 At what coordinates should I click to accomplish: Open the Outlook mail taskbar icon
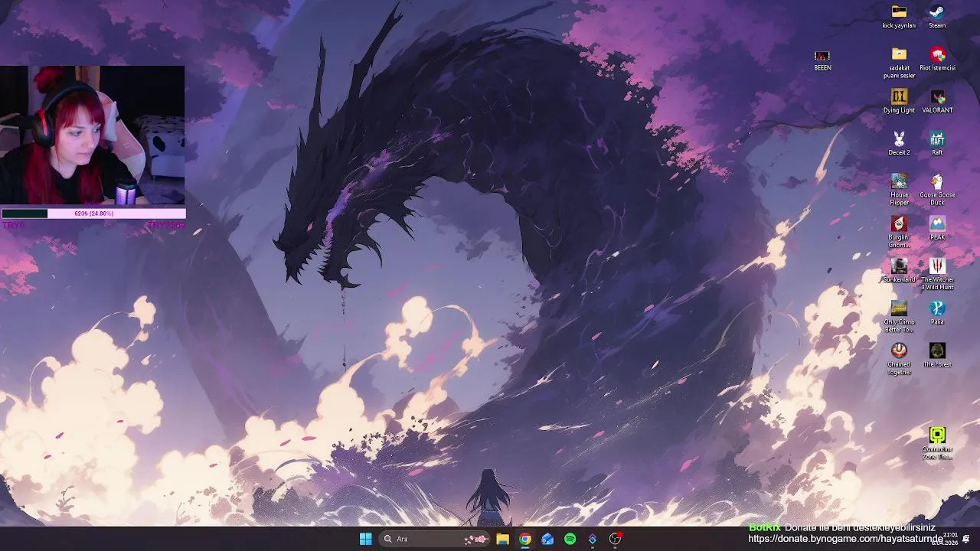pyautogui.click(x=547, y=539)
